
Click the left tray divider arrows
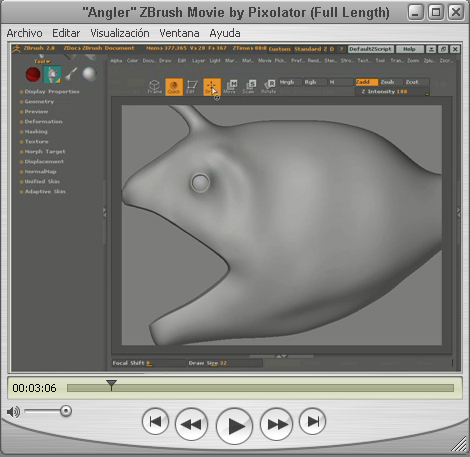click(x=104, y=212)
